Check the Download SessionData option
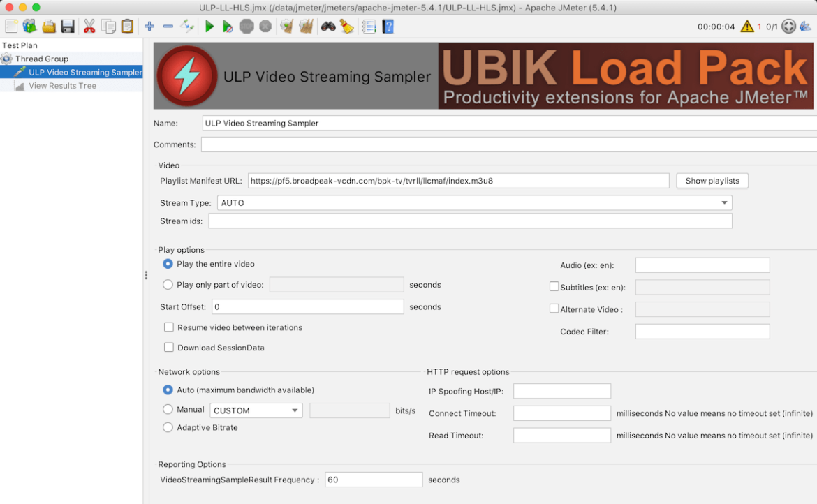 pyautogui.click(x=168, y=347)
